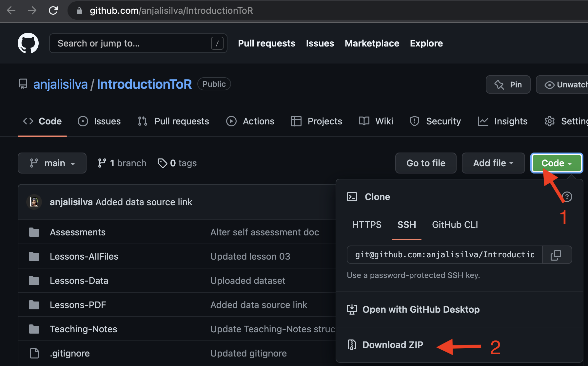The height and width of the screenshot is (366, 588).
Task: Click the Lessons-PDF folder icon
Action: click(34, 305)
